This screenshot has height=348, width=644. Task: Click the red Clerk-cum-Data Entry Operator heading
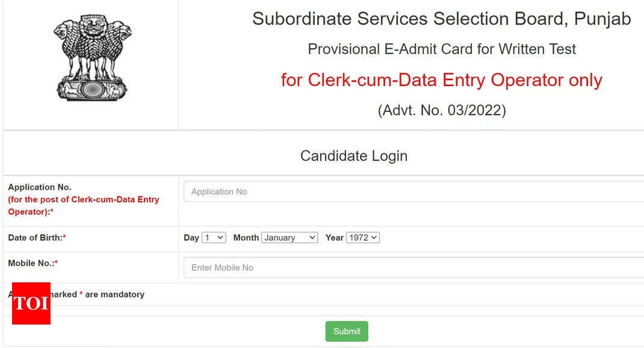point(442,79)
